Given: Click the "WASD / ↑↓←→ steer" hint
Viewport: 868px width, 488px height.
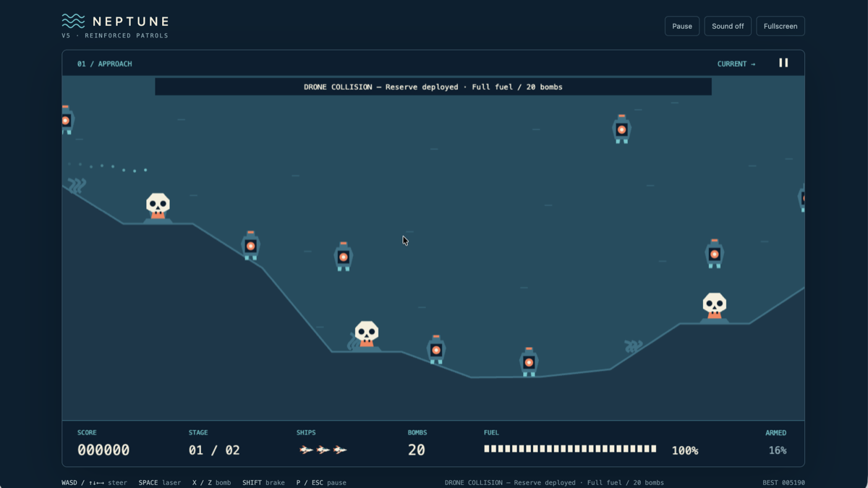Looking at the screenshot, I should pyautogui.click(x=94, y=482).
